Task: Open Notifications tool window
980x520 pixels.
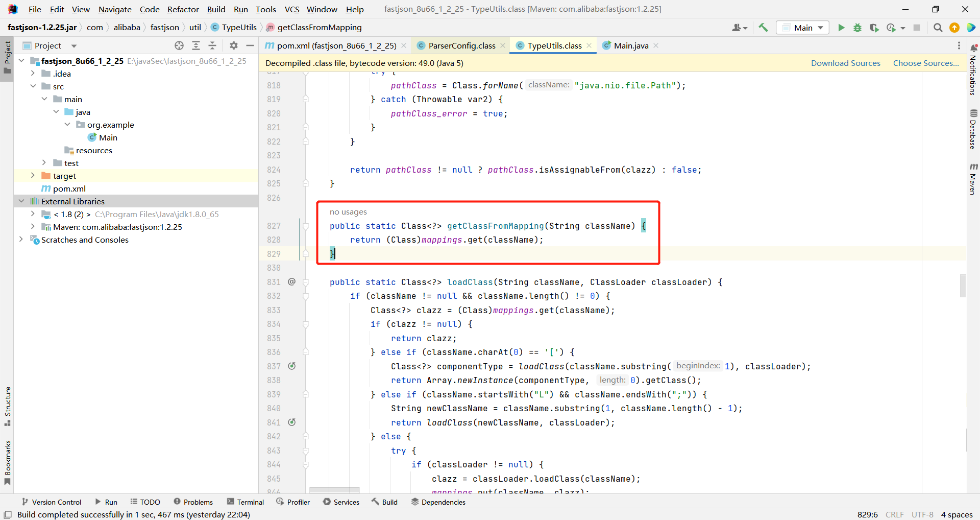Action: pyautogui.click(x=973, y=70)
